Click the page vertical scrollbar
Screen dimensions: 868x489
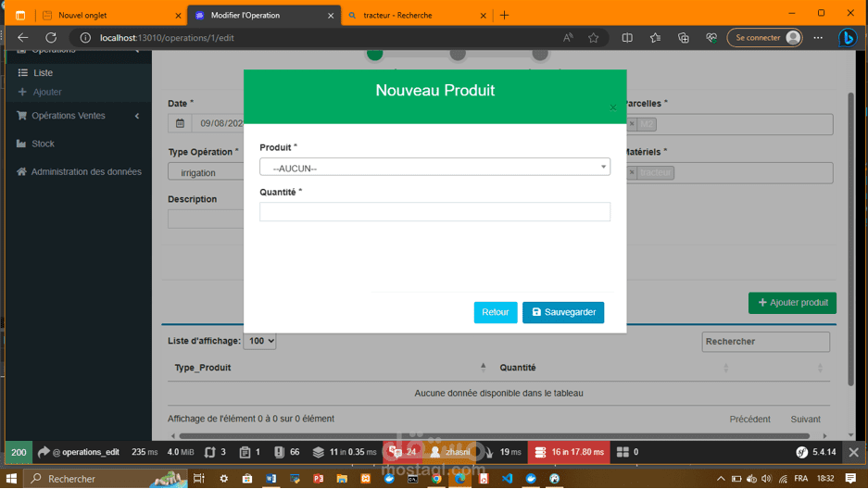point(851,240)
